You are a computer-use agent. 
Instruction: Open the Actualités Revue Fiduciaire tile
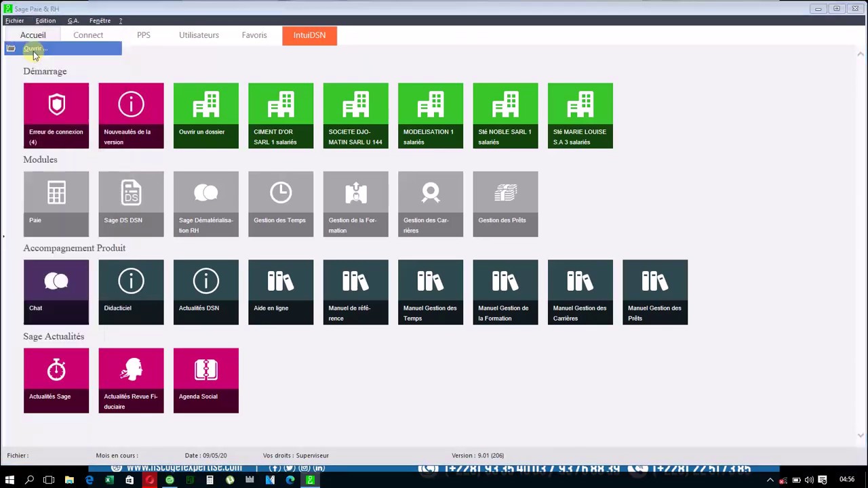131,380
